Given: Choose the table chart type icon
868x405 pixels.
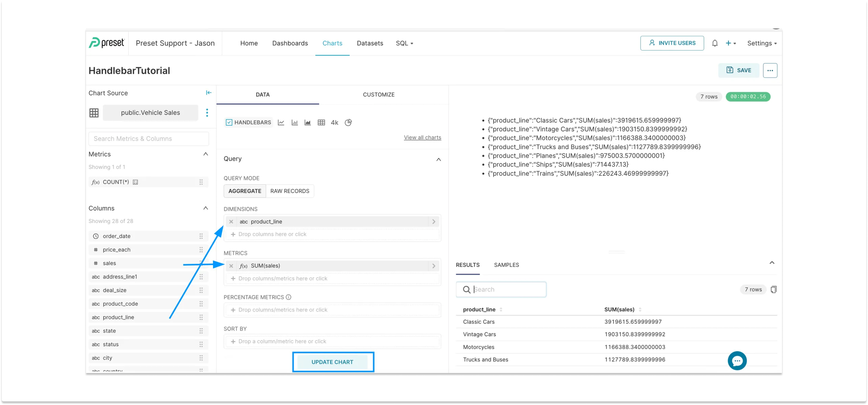Looking at the screenshot, I should 321,122.
